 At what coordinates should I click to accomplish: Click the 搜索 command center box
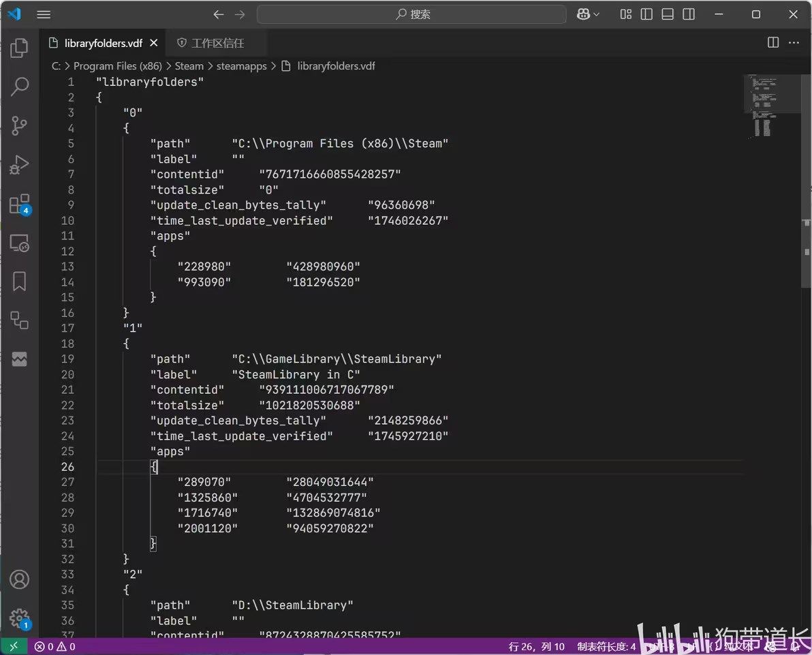click(x=411, y=14)
